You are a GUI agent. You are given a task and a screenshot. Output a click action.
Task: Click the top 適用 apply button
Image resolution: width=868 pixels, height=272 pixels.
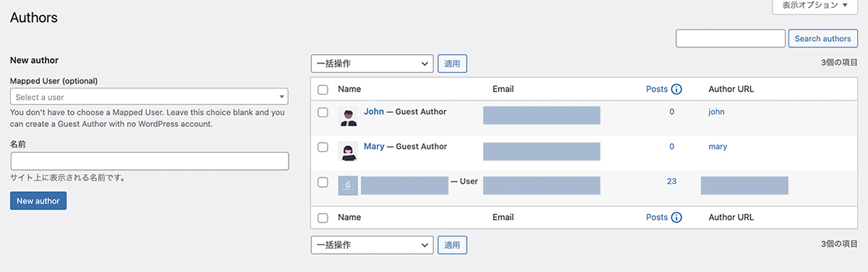click(452, 64)
